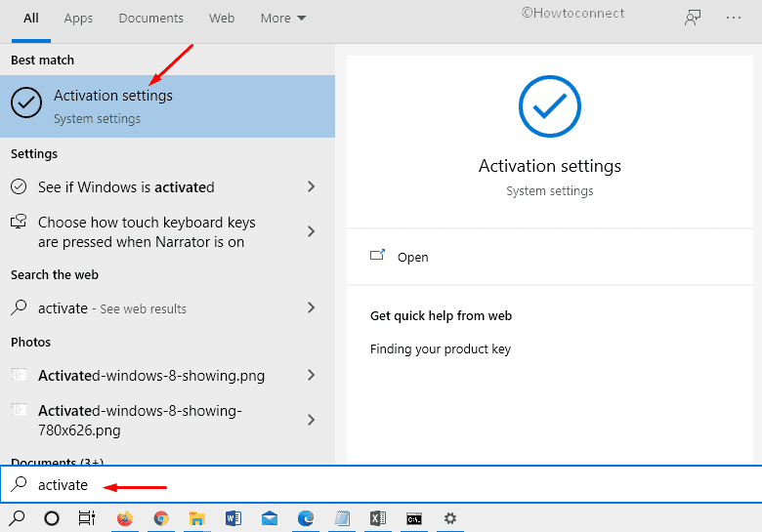Click the taskbar Search magnifier icon
This screenshot has height=532, width=762.
point(17,518)
